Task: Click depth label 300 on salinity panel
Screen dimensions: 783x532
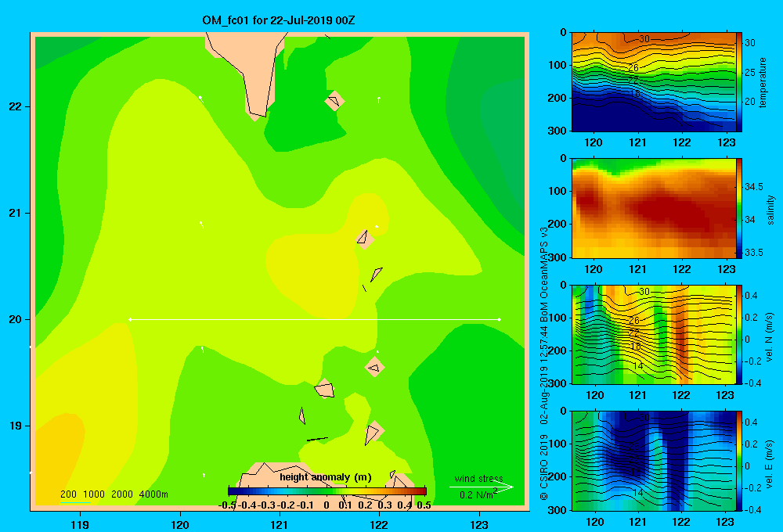Action: (557, 257)
